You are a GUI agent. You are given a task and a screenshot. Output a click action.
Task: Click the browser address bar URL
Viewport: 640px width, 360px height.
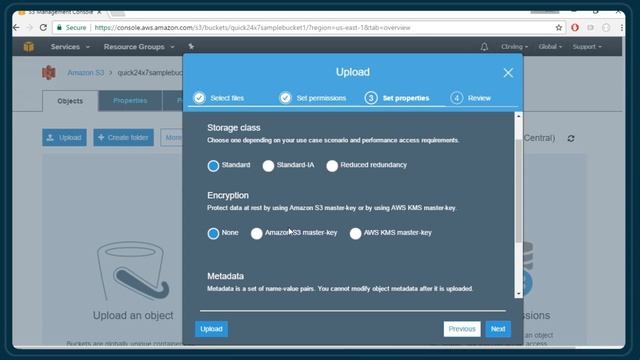point(252,28)
